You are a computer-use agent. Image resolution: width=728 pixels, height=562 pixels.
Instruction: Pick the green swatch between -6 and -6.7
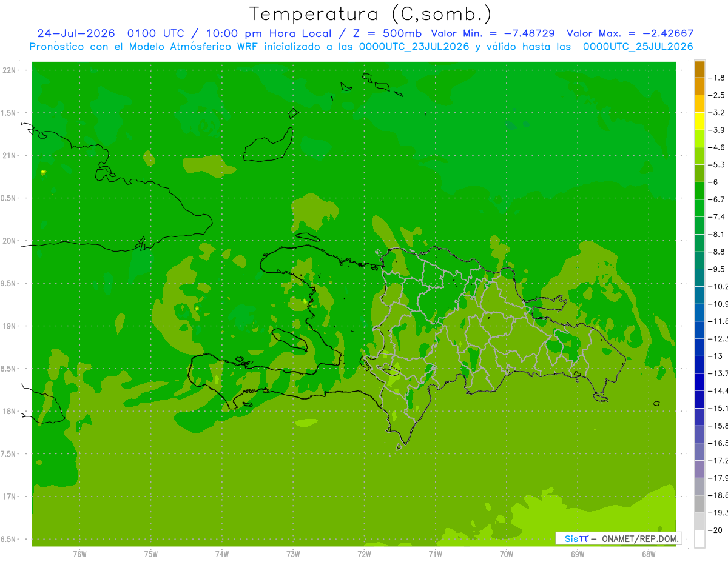[699, 190]
